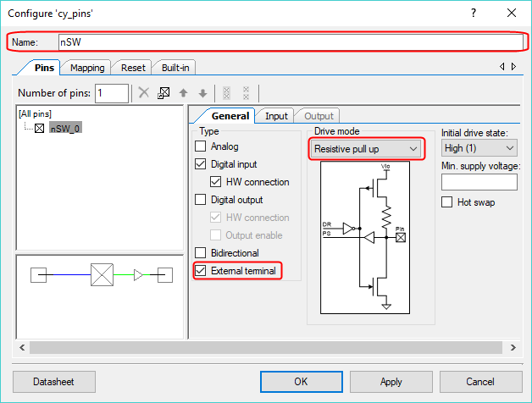Enable the Analog type checkbox
The height and width of the screenshot is (403, 532).
(x=201, y=146)
